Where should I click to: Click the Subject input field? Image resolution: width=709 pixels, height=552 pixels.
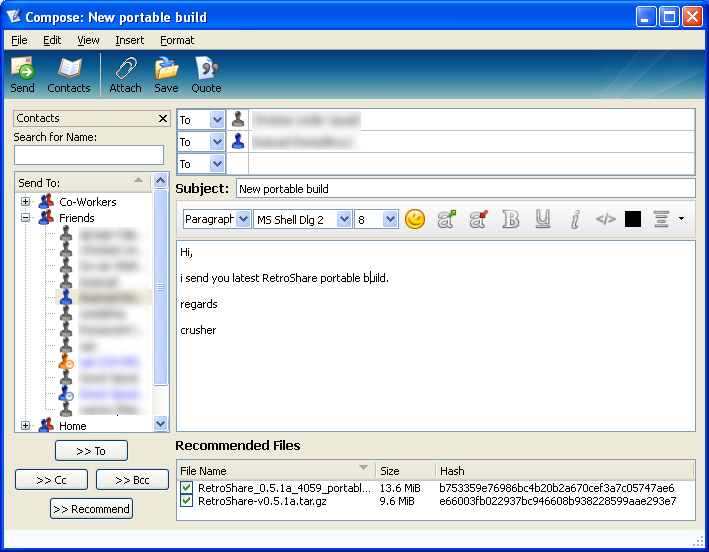tap(465, 189)
